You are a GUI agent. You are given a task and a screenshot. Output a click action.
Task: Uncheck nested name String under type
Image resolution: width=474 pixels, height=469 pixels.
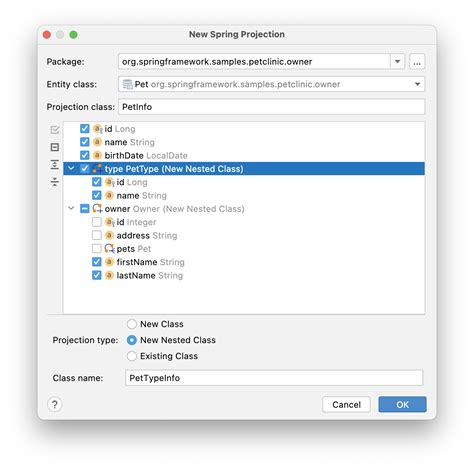click(x=97, y=195)
